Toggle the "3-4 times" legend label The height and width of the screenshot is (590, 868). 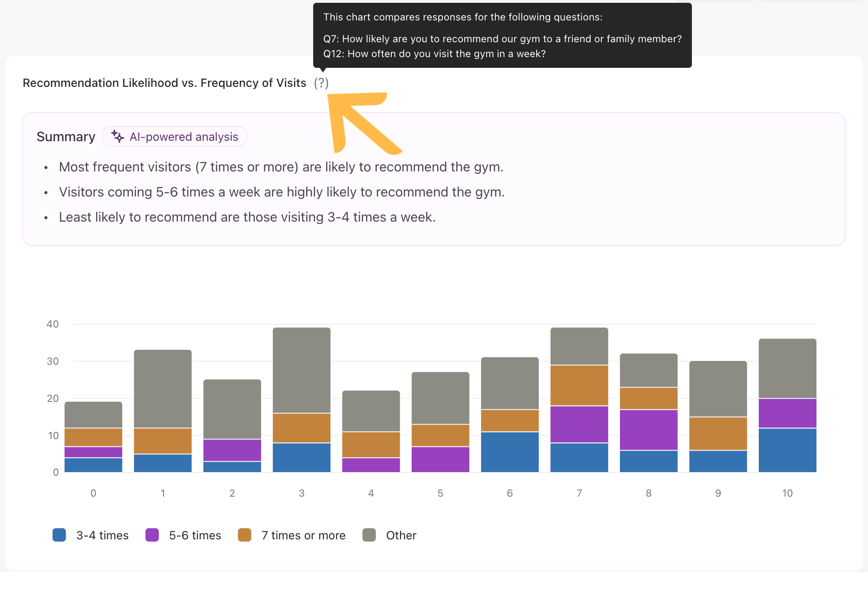(102, 535)
